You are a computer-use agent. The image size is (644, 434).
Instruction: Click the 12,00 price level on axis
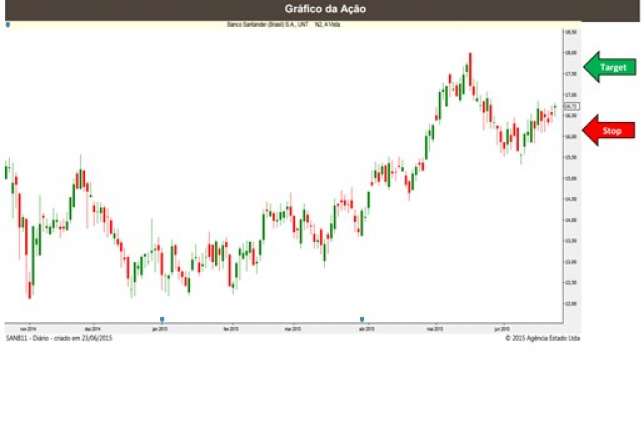(x=570, y=303)
